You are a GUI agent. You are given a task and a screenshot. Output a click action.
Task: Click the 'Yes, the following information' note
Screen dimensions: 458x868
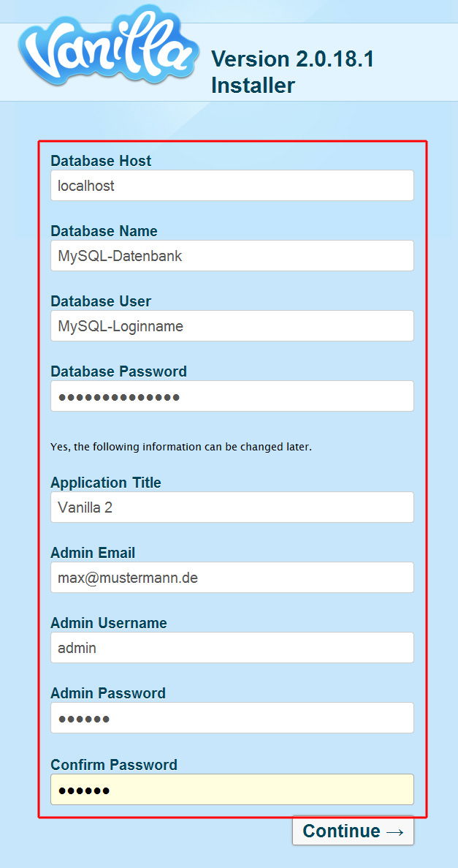tap(181, 447)
